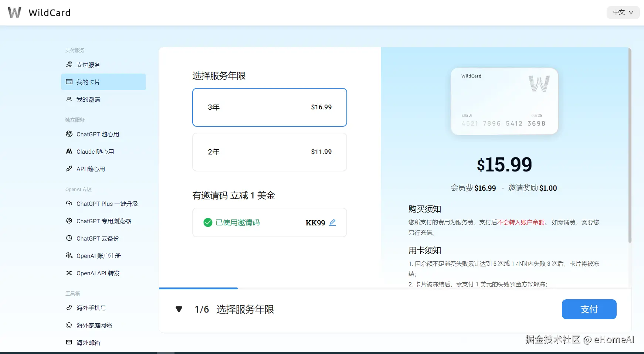Open 支付服务 in the sidebar

pos(104,65)
